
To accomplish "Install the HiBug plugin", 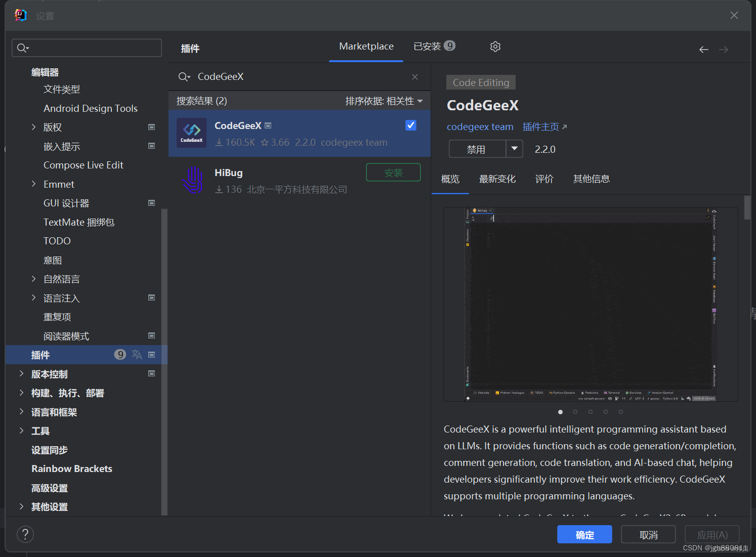I will (393, 173).
